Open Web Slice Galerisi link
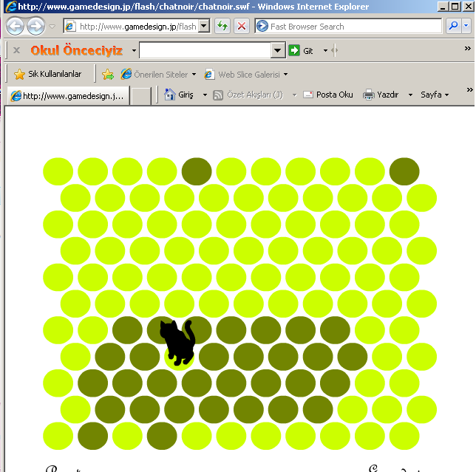 pyautogui.click(x=242, y=74)
